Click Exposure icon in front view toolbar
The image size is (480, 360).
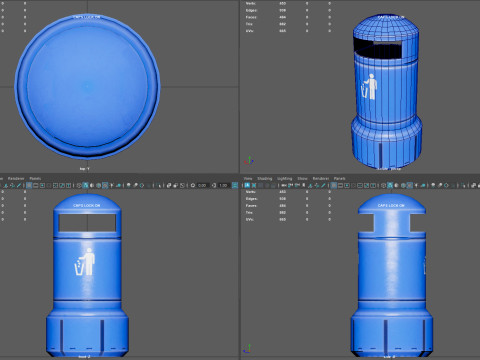pos(193,185)
